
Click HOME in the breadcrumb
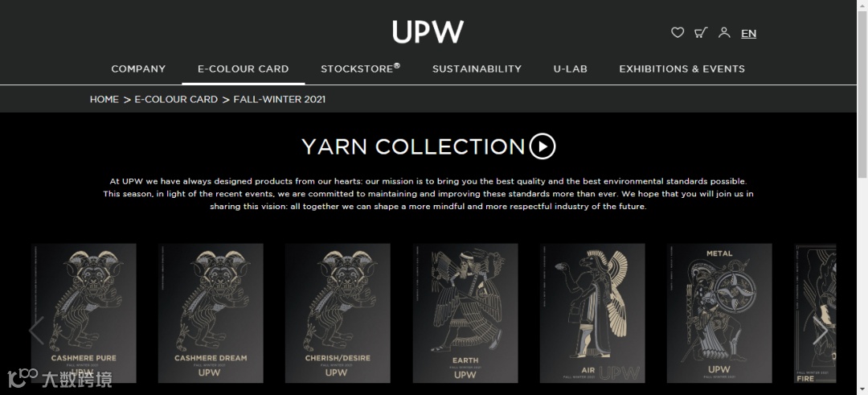coord(104,99)
